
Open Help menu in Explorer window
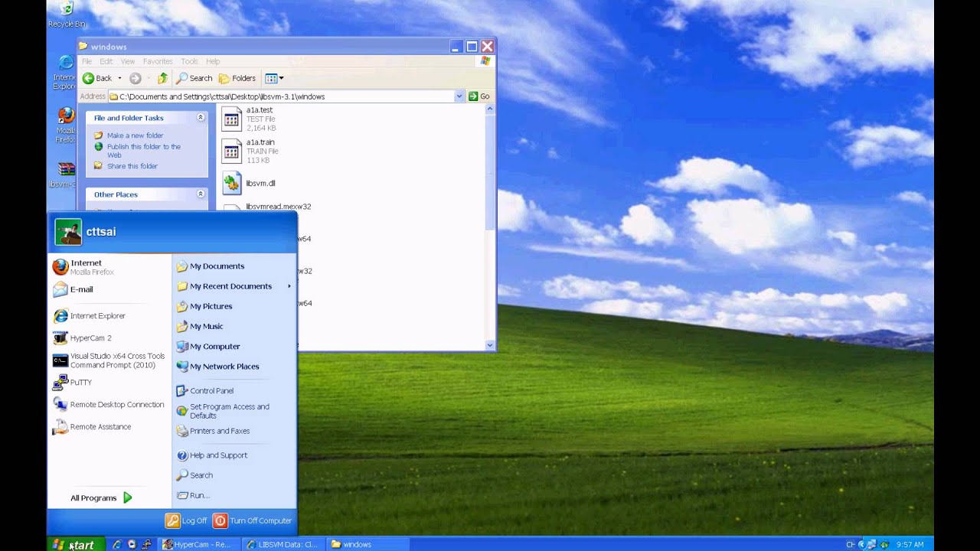pyautogui.click(x=213, y=61)
